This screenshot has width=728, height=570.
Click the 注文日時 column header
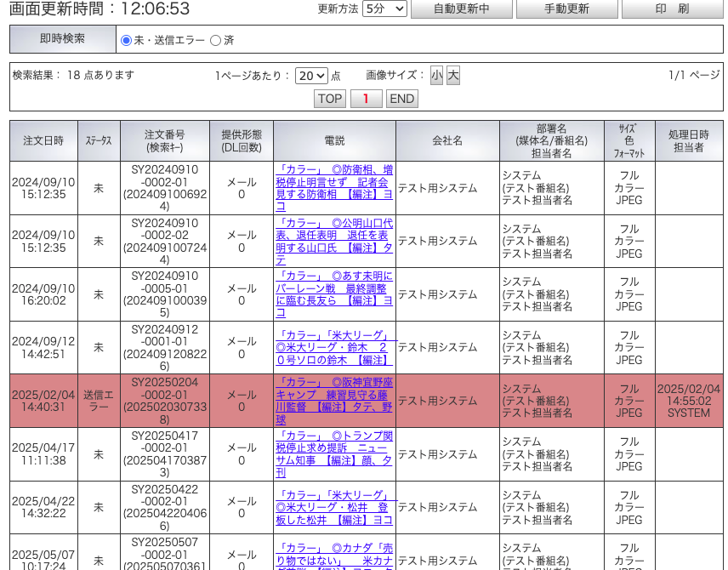43,140
